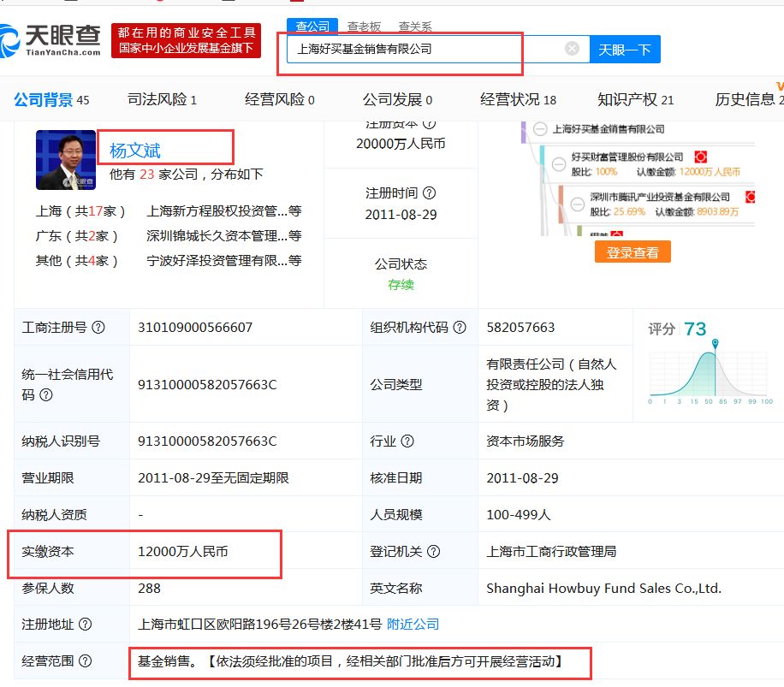
Task: Click the red promotional banner 都在用的商业安全工具
Action: (186, 40)
